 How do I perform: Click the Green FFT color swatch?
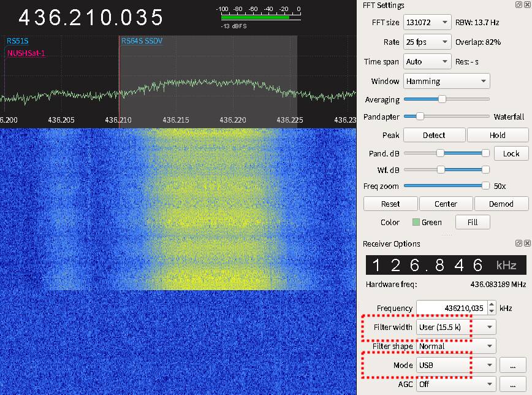tap(416, 222)
